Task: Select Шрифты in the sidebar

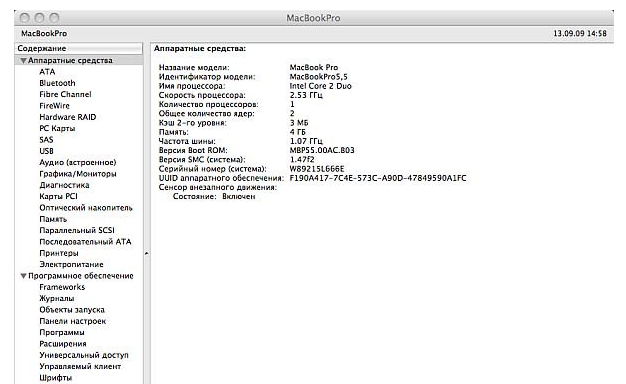Action: (x=55, y=378)
